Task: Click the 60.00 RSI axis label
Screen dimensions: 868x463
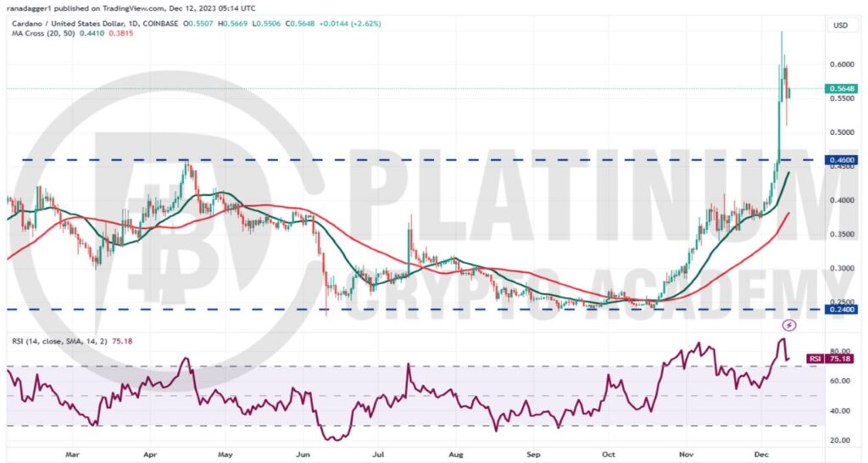Action: [x=842, y=381]
